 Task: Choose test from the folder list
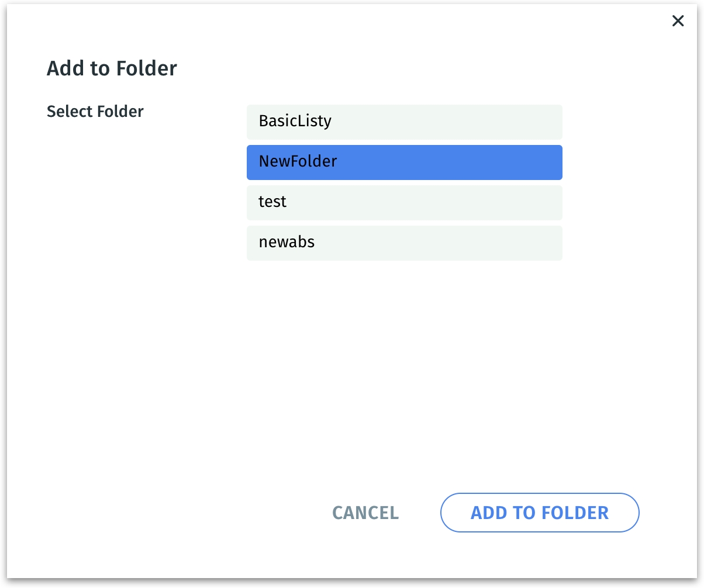click(404, 202)
